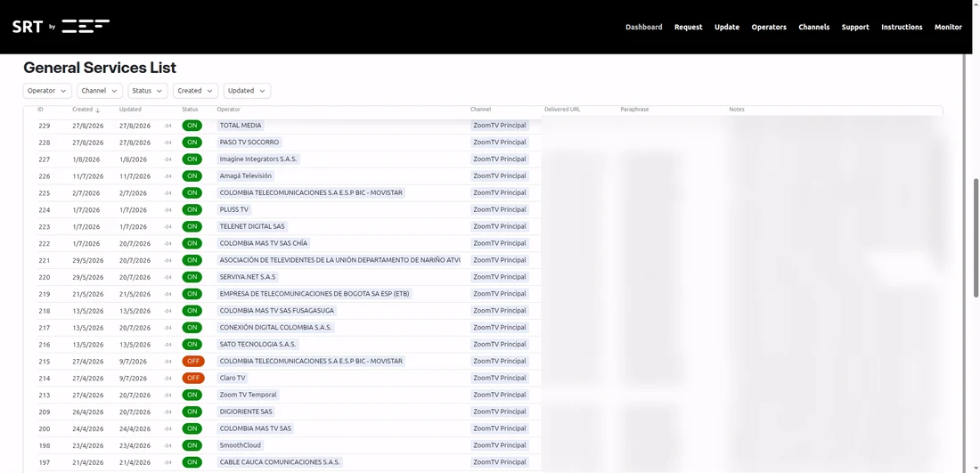980x473 pixels.
Task: Click ZoomTV Principal channel in TOTAL MEDIA row
Action: point(500,126)
